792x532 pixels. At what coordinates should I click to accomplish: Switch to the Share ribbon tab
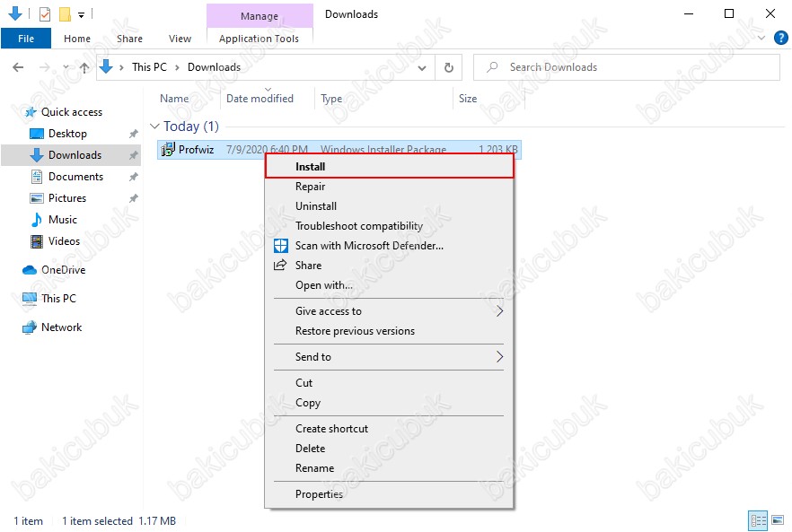click(x=129, y=39)
